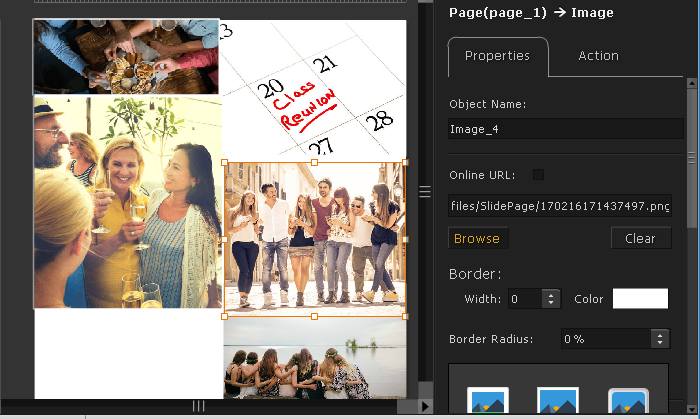Screen dimensions: 700x419
Task: Open the Border Color swatch
Action: click(640, 299)
